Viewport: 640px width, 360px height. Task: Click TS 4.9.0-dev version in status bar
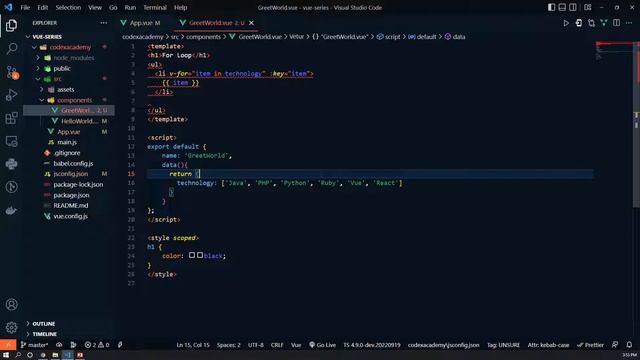click(371, 345)
